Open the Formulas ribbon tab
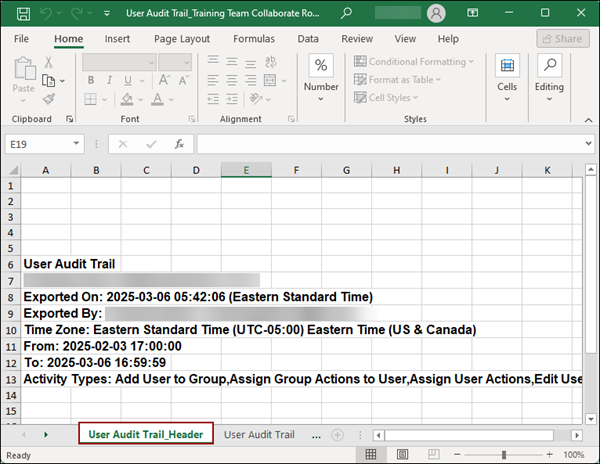The image size is (600, 464). pyautogui.click(x=254, y=39)
